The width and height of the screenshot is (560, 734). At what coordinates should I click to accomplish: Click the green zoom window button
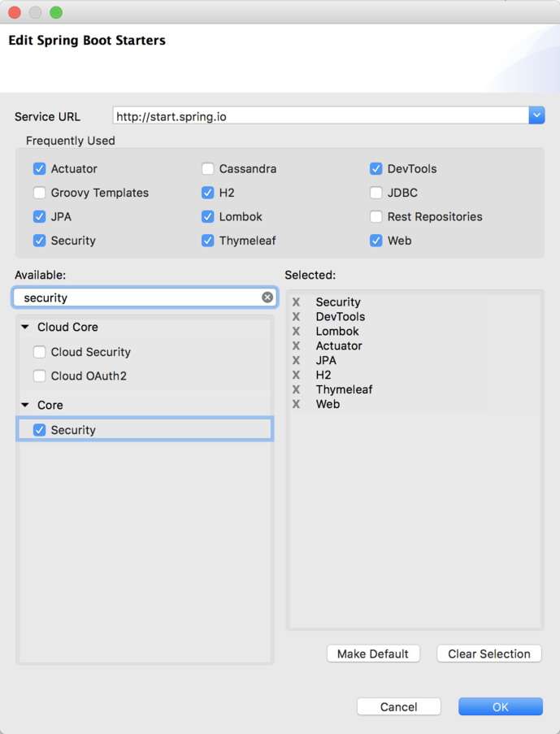coord(56,12)
